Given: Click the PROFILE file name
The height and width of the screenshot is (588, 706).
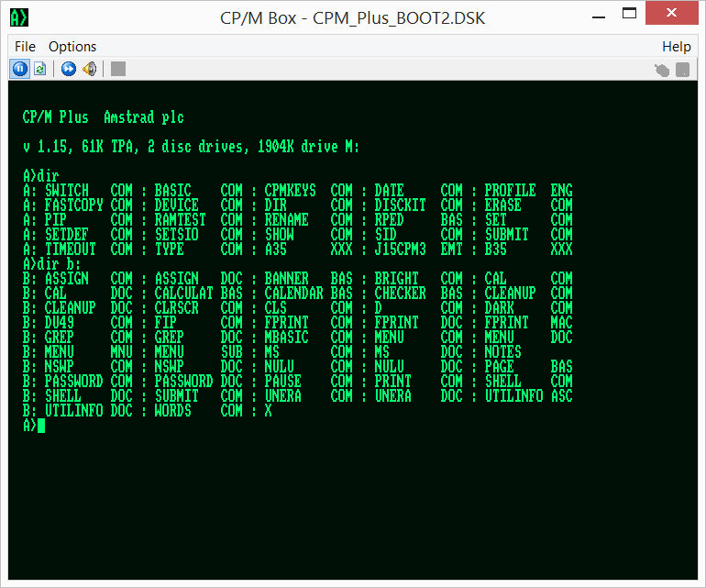Looking at the screenshot, I should pyautogui.click(x=510, y=190).
